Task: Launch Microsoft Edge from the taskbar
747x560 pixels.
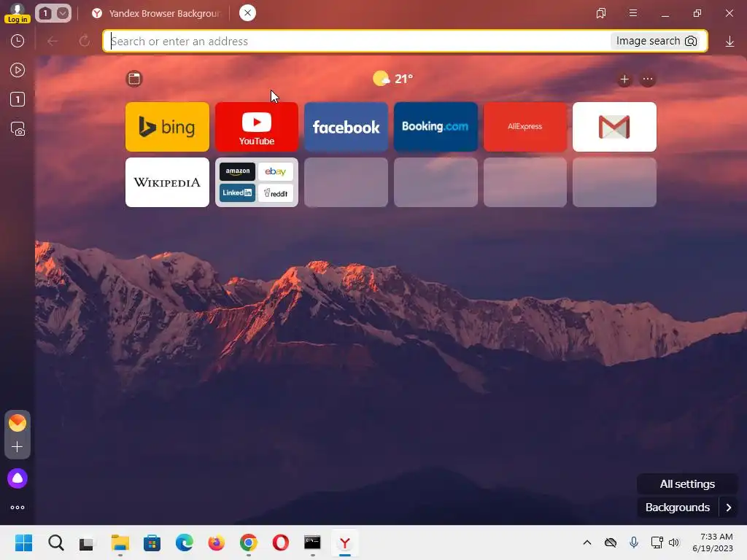Action: coord(185,542)
